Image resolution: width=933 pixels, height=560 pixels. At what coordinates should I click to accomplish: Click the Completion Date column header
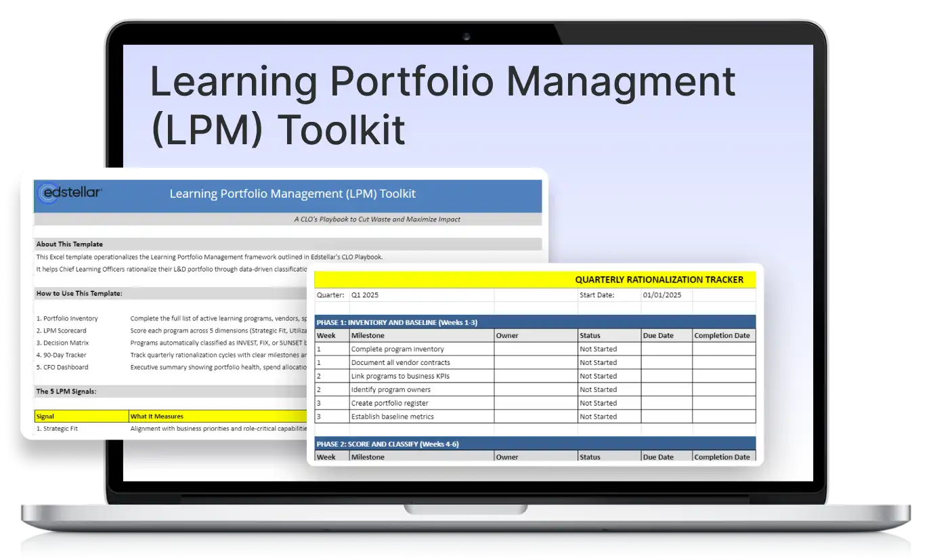click(723, 335)
